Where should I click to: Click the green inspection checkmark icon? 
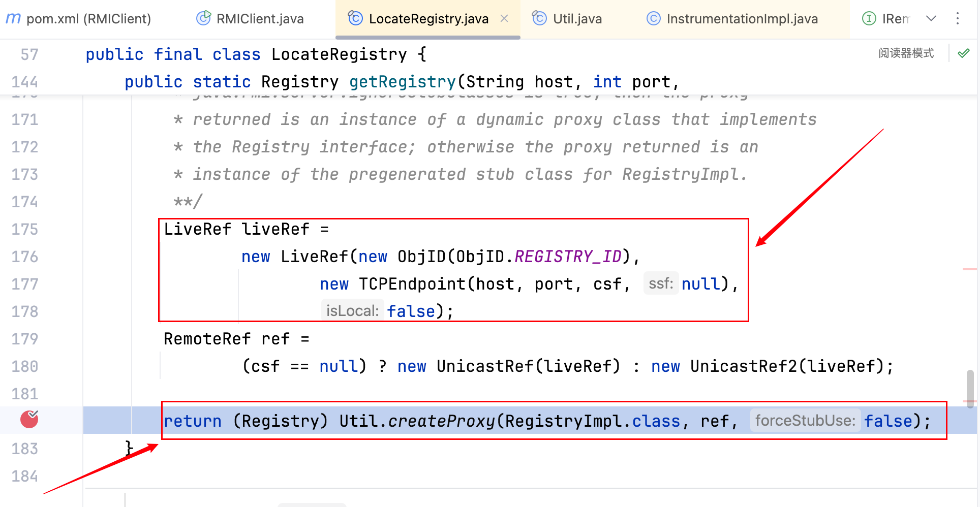pyautogui.click(x=963, y=53)
